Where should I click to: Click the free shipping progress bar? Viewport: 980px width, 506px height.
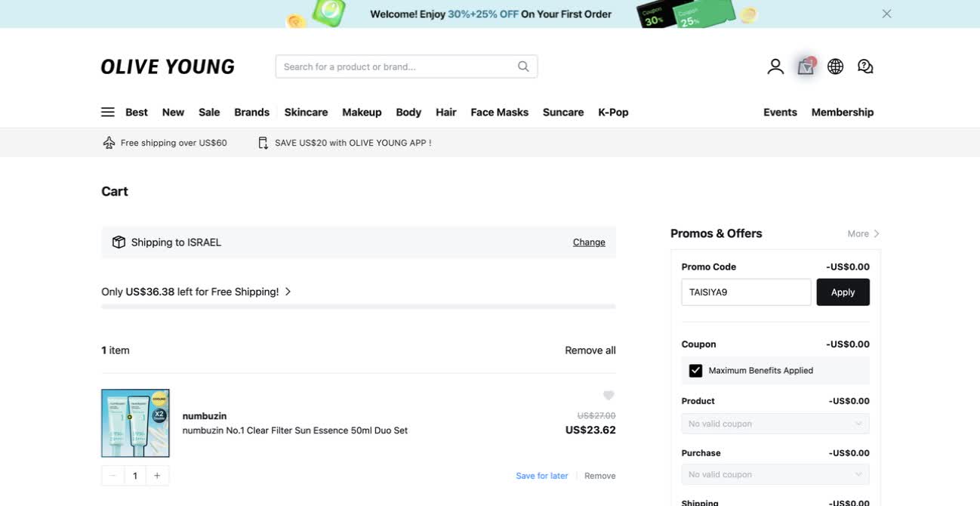(x=359, y=307)
